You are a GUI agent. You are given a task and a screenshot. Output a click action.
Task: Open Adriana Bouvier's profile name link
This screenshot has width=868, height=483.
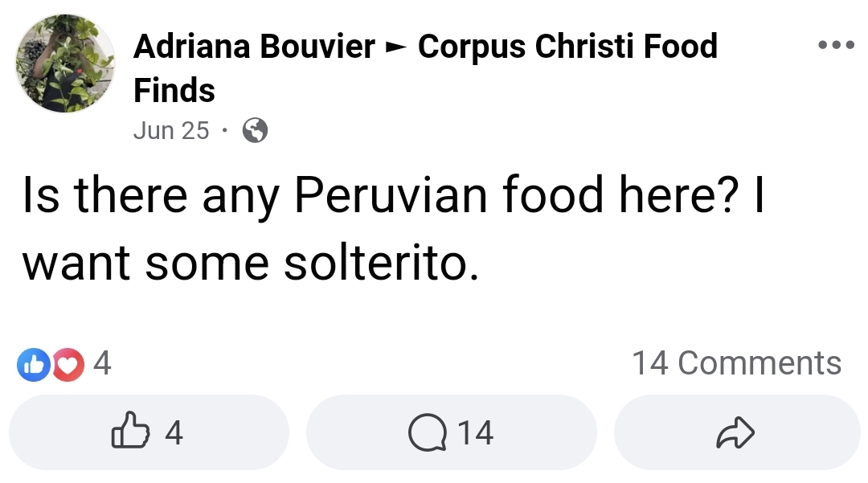[254, 46]
